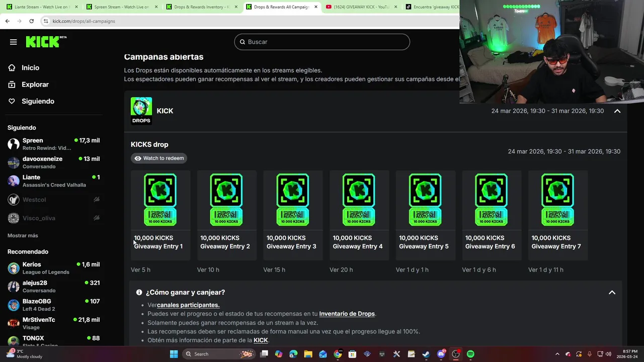Viewport: 644px width, 362px height.
Task: Open Copilot from taskbar
Action: click(279, 354)
